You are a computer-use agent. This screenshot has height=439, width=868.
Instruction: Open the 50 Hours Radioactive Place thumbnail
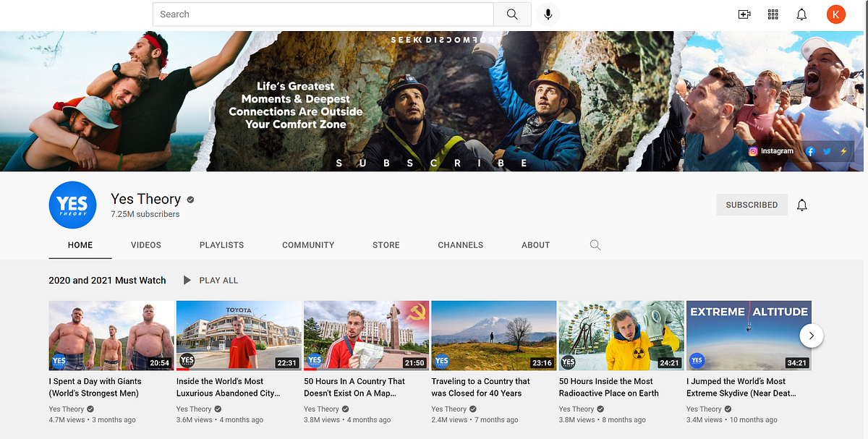coord(621,336)
